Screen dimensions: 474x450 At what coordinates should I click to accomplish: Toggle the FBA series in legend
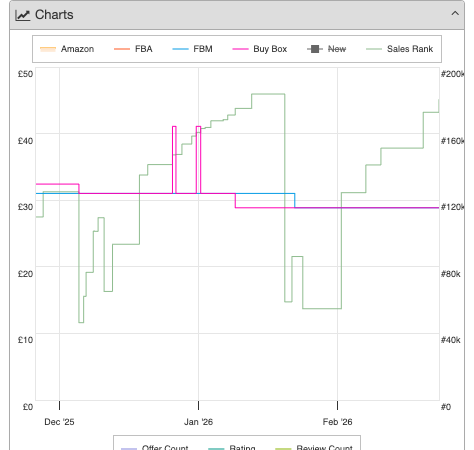[133, 49]
